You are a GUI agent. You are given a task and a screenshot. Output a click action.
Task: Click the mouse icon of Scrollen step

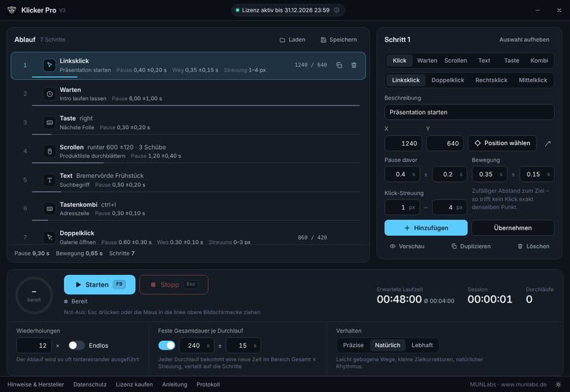[49, 151]
